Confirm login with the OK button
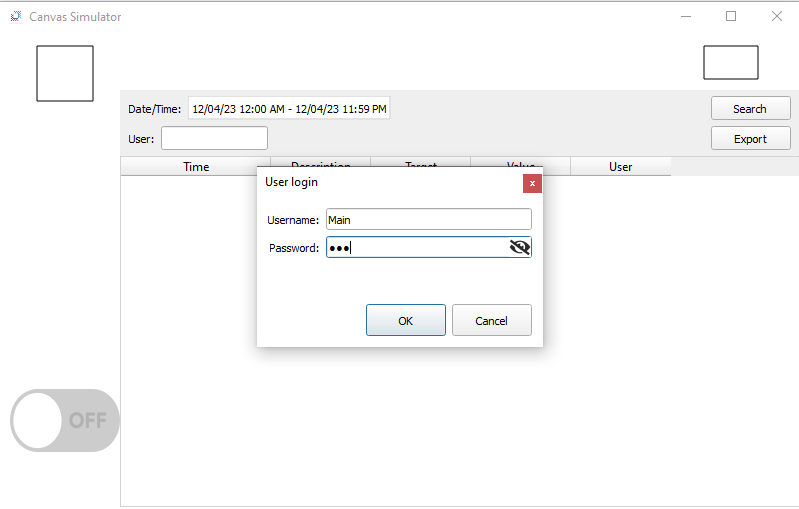799x509 pixels. pos(406,320)
